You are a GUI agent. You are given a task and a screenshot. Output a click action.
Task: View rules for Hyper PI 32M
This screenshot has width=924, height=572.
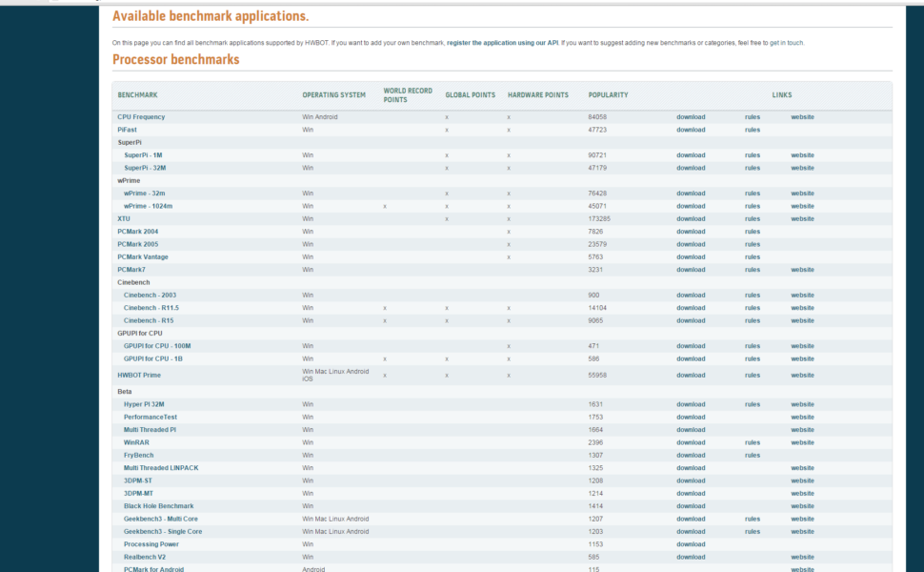pyautogui.click(x=752, y=404)
